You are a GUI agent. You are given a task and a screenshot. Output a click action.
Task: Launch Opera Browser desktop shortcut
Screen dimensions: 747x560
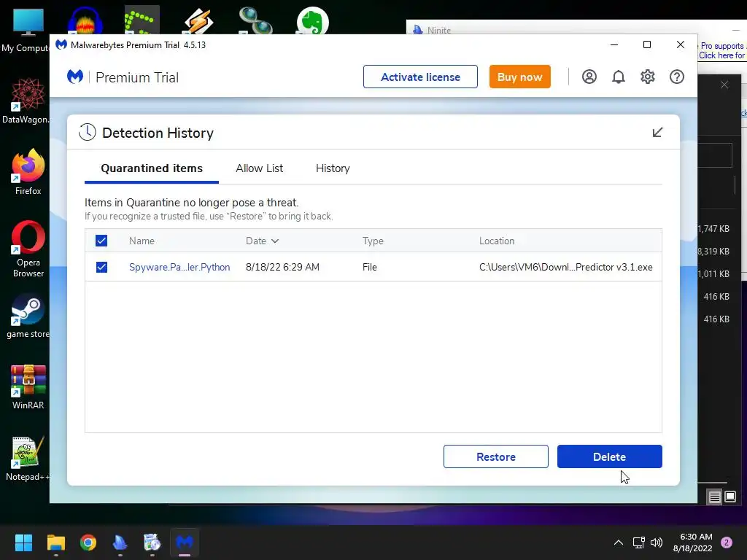coord(28,249)
